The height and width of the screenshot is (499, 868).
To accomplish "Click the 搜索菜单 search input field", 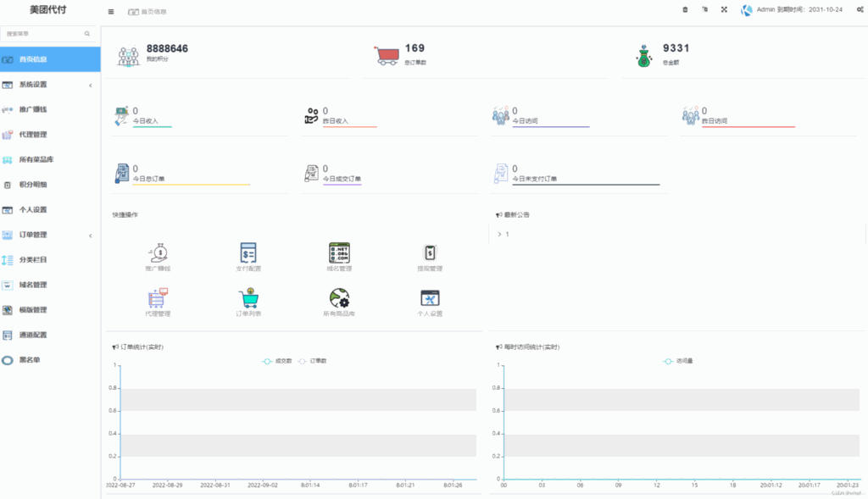I will 44,34.
